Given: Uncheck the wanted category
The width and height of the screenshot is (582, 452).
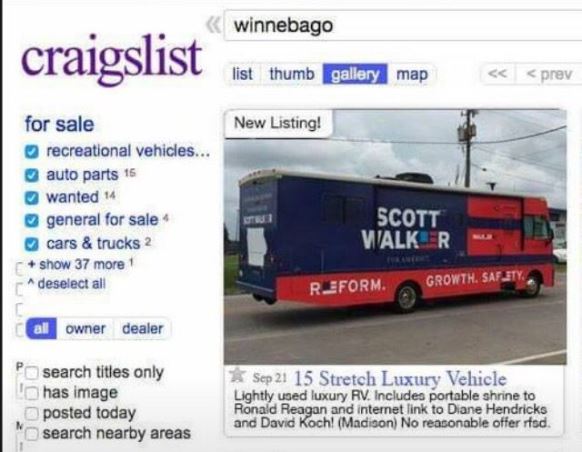Looking at the screenshot, I should pyautogui.click(x=32, y=198).
